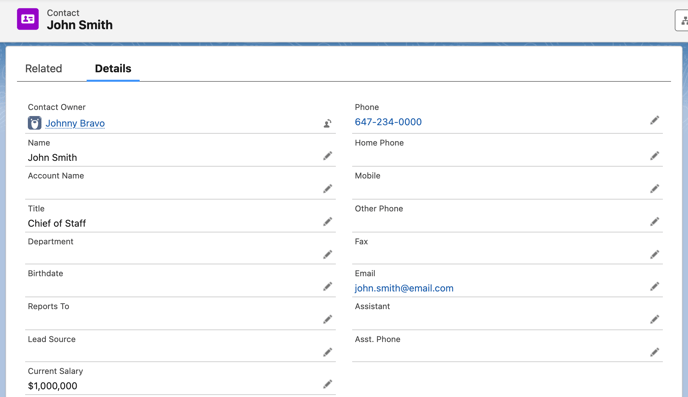This screenshot has height=397, width=688.
Task: Edit Current Salary pencil icon
Action: tap(327, 384)
